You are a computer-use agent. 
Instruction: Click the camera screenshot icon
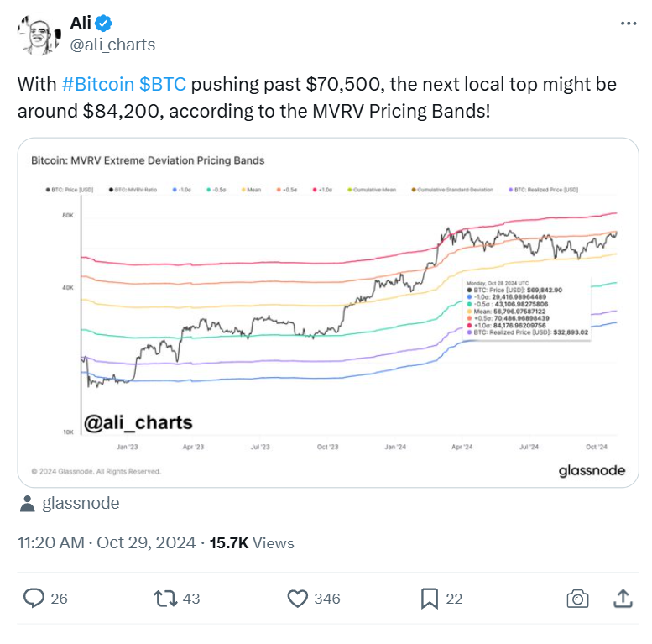pos(577,599)
